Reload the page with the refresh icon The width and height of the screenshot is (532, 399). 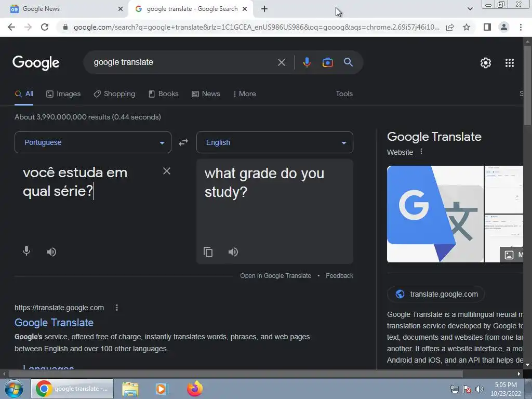pos(45,27)
